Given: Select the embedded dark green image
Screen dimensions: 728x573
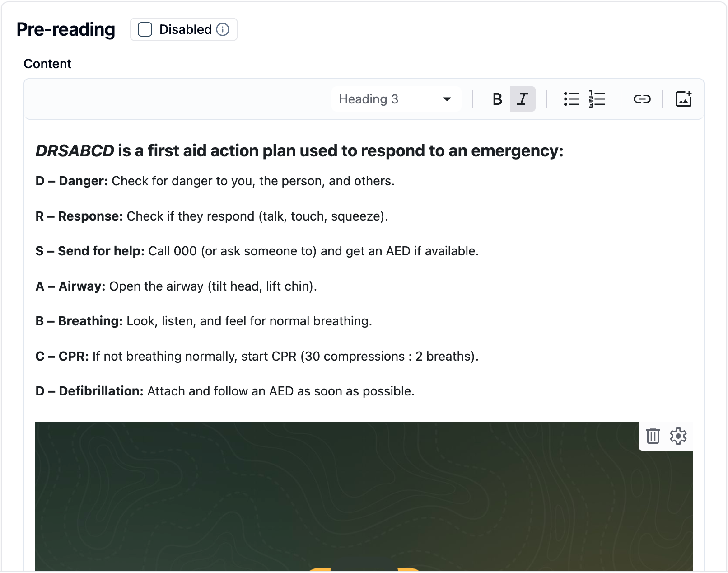Looking at the screenshot, I should point(364,496).
